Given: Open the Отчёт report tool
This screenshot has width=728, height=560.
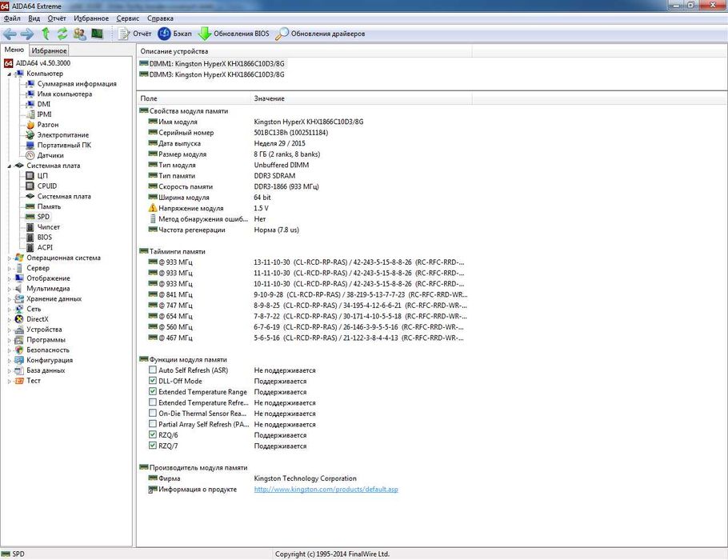Looking at the screenshot, I should pos(134,34).
